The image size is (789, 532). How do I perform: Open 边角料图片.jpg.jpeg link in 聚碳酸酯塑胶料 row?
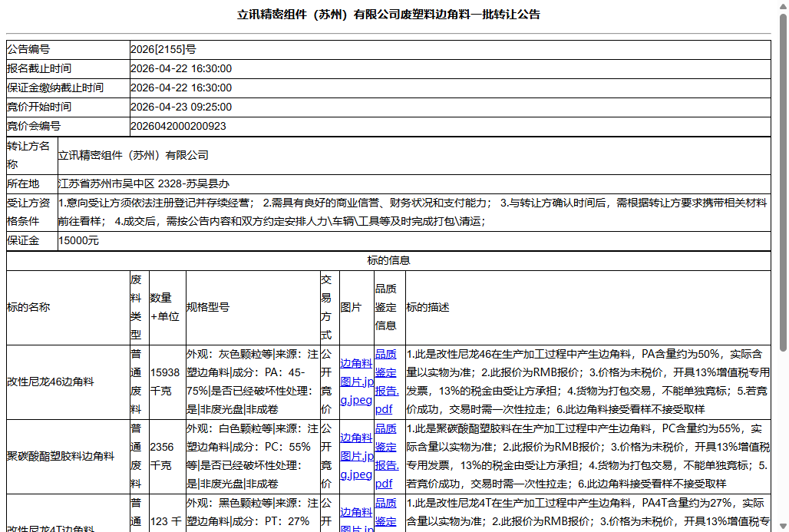(356, 456)
